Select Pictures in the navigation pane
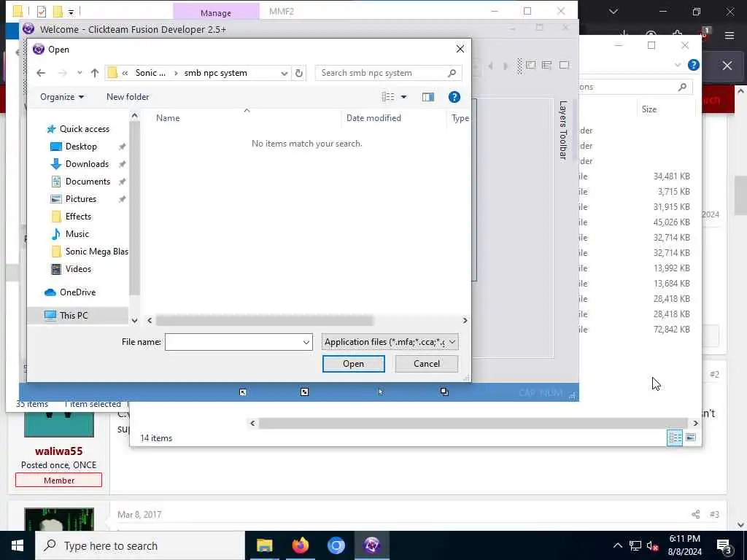The width and height of the screenshot is (747, 560). pyautogui.click(x=80, y=199)
